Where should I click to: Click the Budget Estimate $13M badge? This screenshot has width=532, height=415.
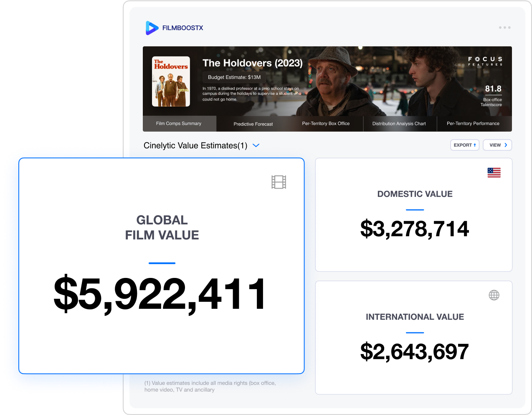[x=234, y=77]
